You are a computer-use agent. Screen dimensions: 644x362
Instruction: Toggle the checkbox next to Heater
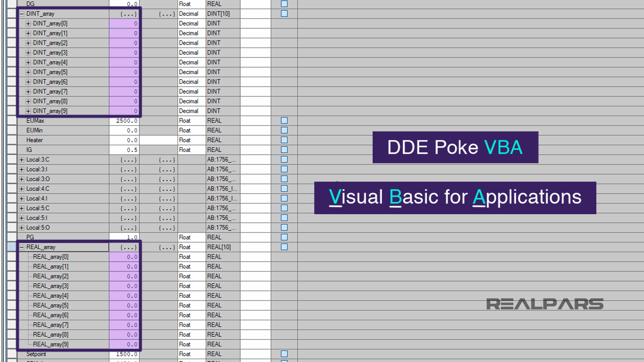(284, 140)
